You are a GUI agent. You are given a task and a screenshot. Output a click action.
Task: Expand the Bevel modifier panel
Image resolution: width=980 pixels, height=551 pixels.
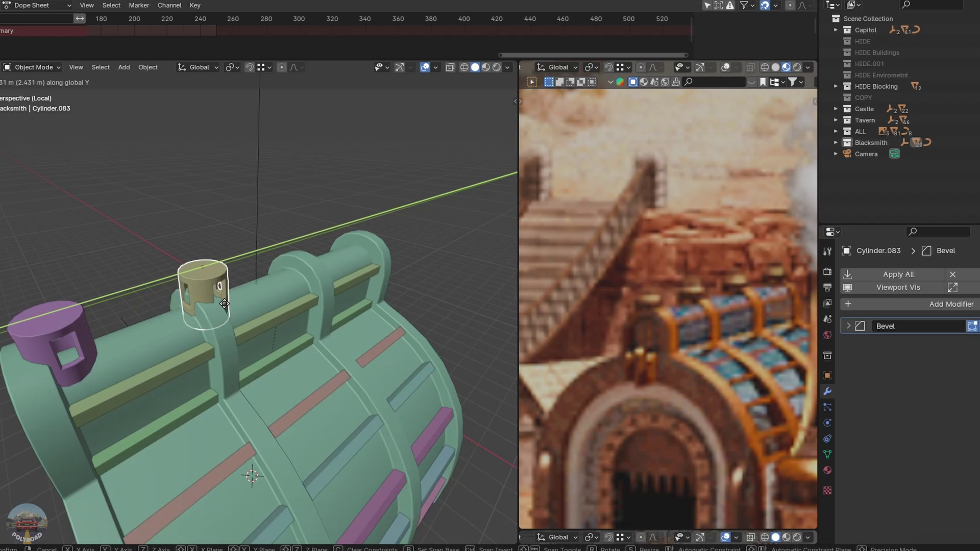(x=848, y=326)
